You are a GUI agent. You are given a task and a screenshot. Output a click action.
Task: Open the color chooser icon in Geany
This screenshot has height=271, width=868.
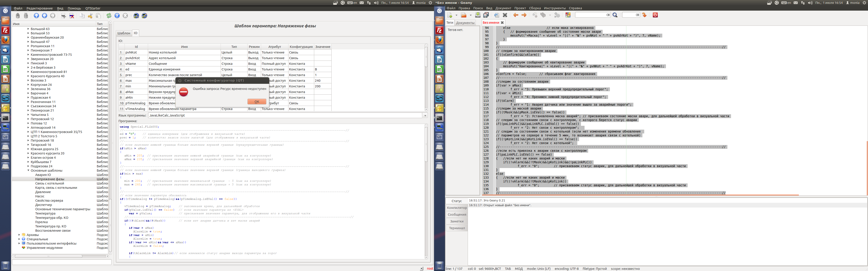coord(568,15)
